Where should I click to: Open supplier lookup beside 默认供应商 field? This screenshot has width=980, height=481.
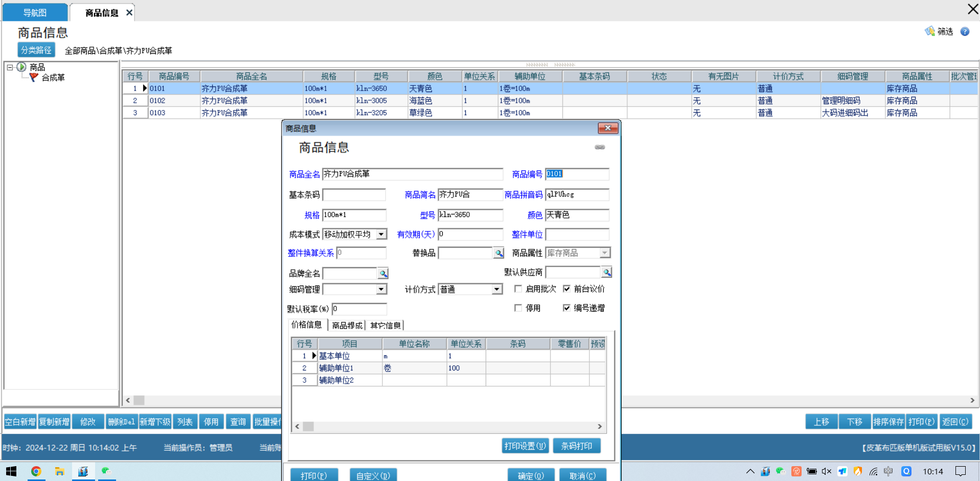coord(606,272)
